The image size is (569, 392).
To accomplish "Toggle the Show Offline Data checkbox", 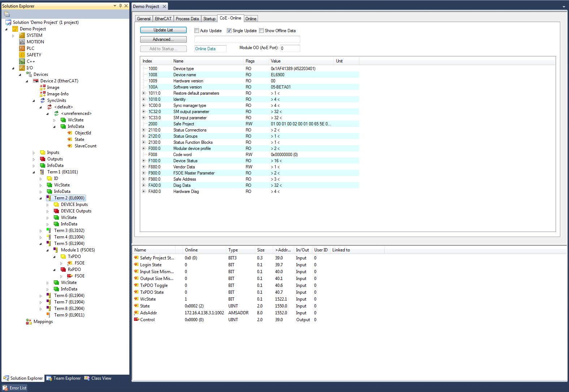I will point(261,31).
